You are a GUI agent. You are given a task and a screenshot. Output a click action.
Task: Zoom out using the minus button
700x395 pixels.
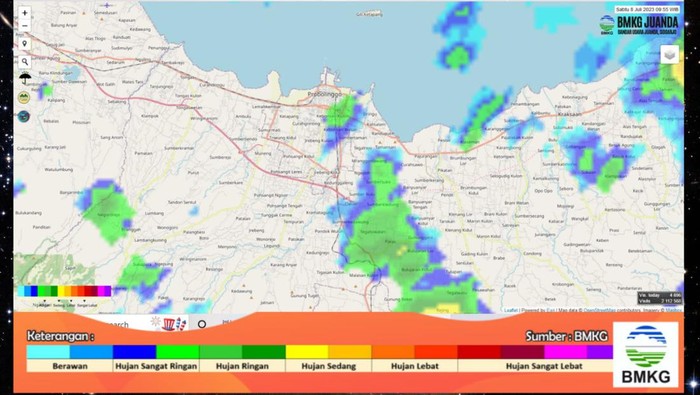(25, 26)
